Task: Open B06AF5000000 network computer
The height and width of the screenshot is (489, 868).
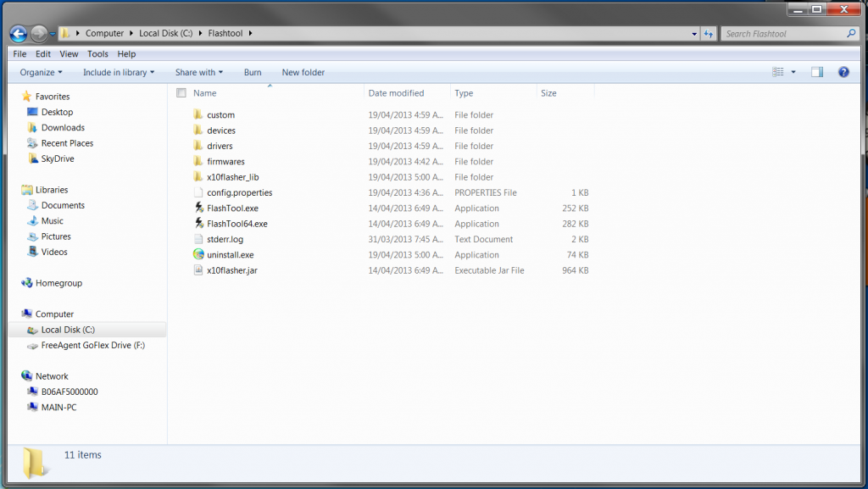Action: (70, 392)
